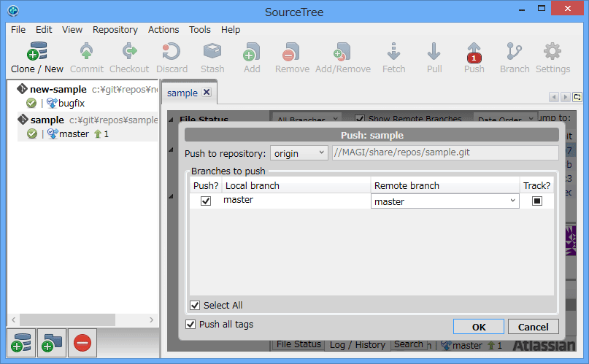
Task: Click the Remove toolbar icon
Action: coord(290,51)
